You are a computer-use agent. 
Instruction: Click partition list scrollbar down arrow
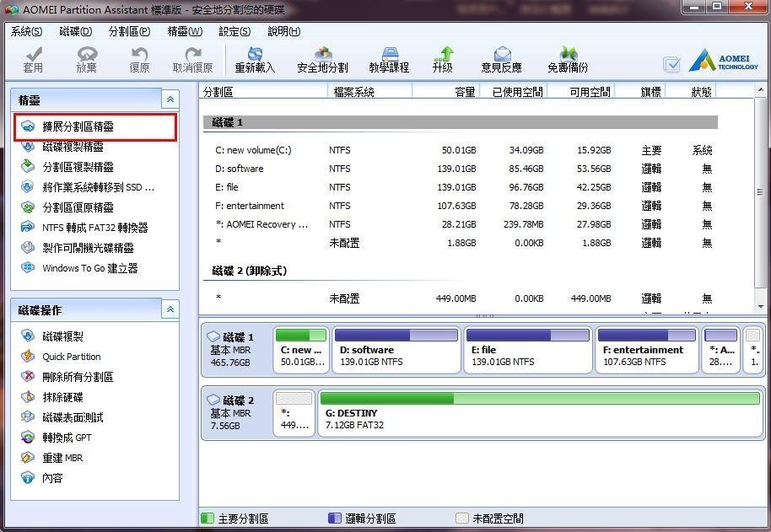click(761, 307)
